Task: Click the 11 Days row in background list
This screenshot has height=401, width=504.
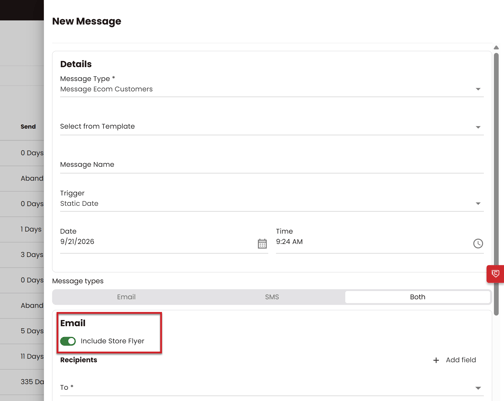Action: [x=22, y=356]
